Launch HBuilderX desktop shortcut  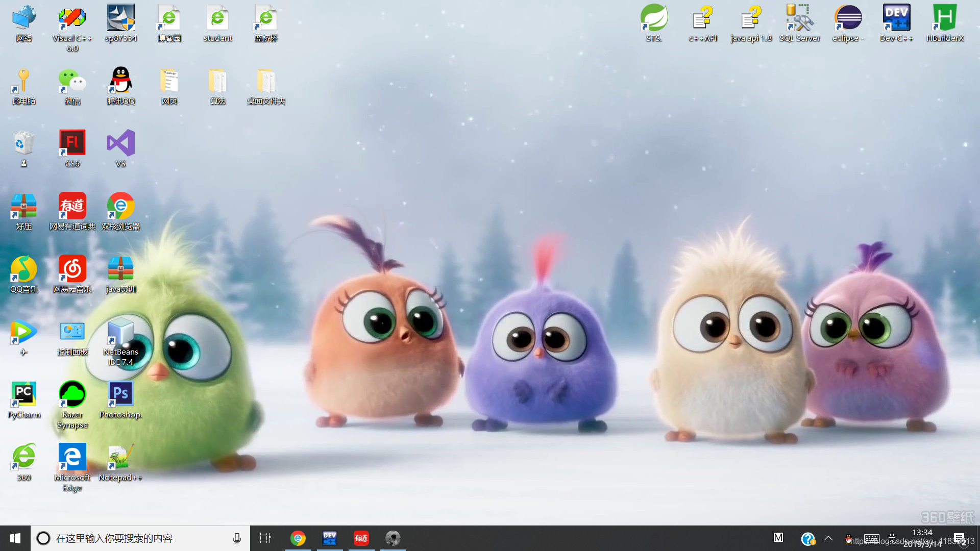(x=945, y=23)
